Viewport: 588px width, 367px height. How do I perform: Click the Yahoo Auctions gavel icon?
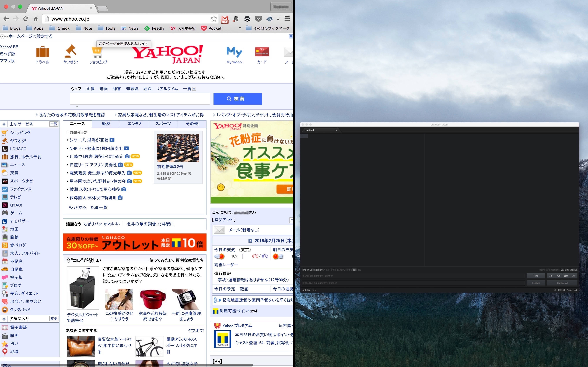point(71,51)
